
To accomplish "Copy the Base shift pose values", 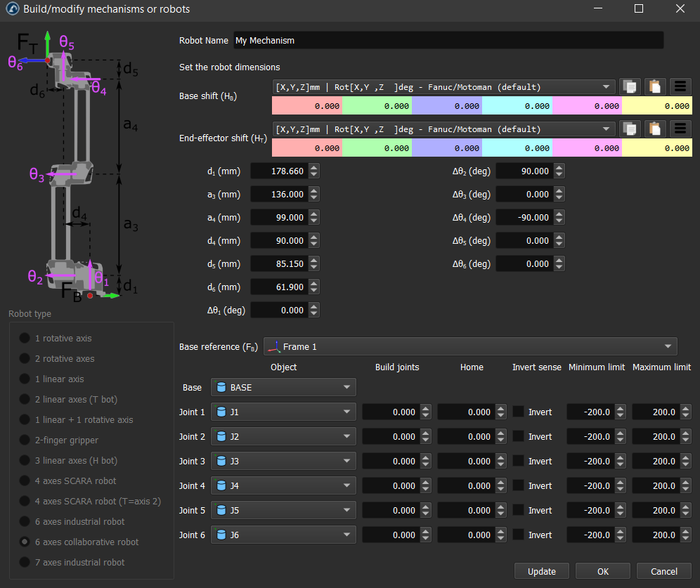I will tap(630, 87).
